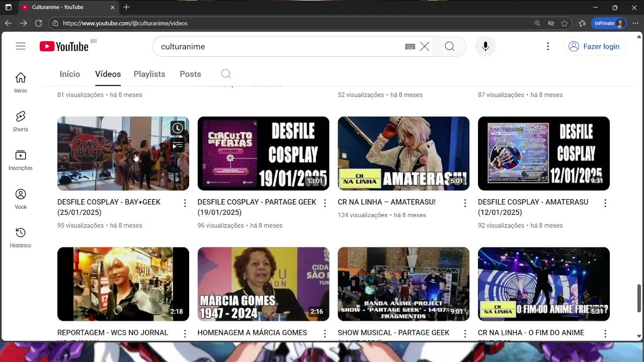Open YouTube settings three-dot menu
The image size is (644, 362).
click(x=548, y=46)
